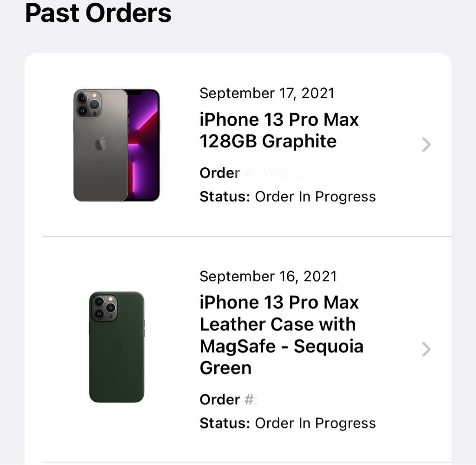This screenshot has height=465, width=476.
Task: Click Order In Progress text for Graphite iPhone
Action: [316, 197]
